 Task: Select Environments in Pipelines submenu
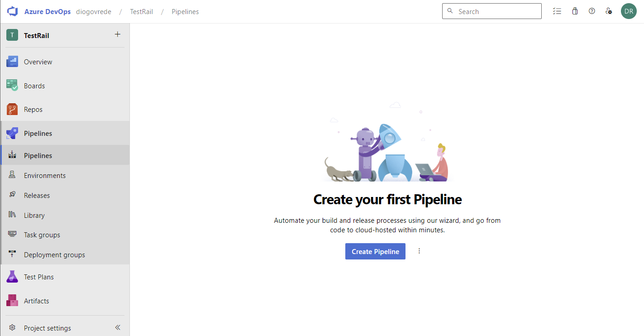[x=44, y=176]
